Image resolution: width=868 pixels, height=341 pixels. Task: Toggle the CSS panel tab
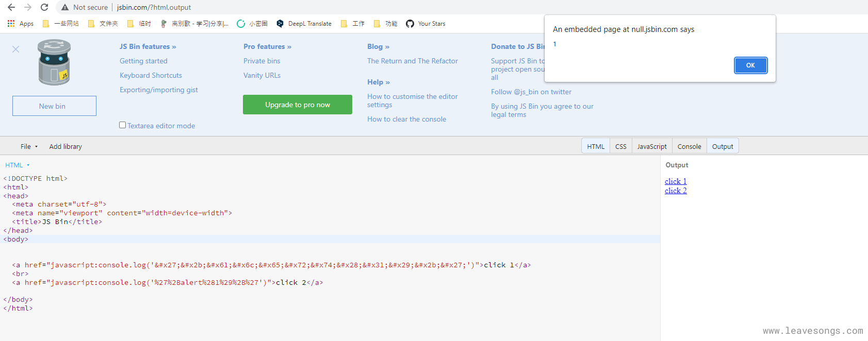[620, 146]
